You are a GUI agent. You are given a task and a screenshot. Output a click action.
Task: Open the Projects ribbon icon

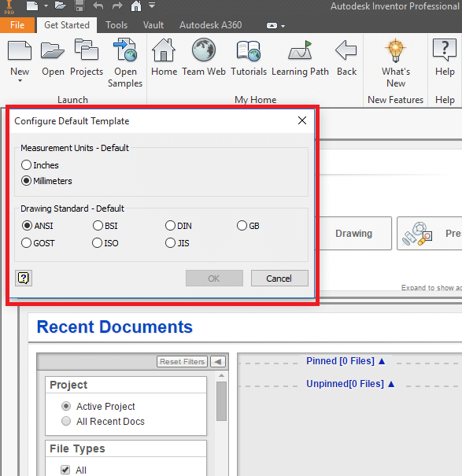(87, 50)
